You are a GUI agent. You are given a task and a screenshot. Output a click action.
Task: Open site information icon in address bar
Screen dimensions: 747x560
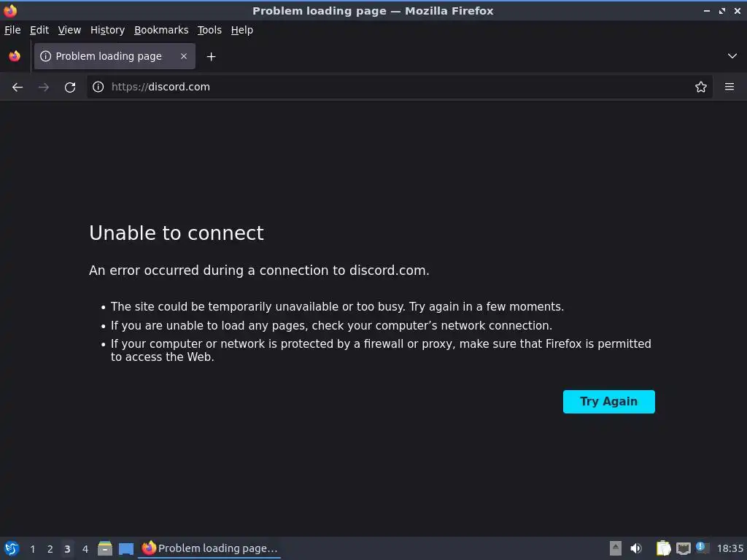pos(98,87)
